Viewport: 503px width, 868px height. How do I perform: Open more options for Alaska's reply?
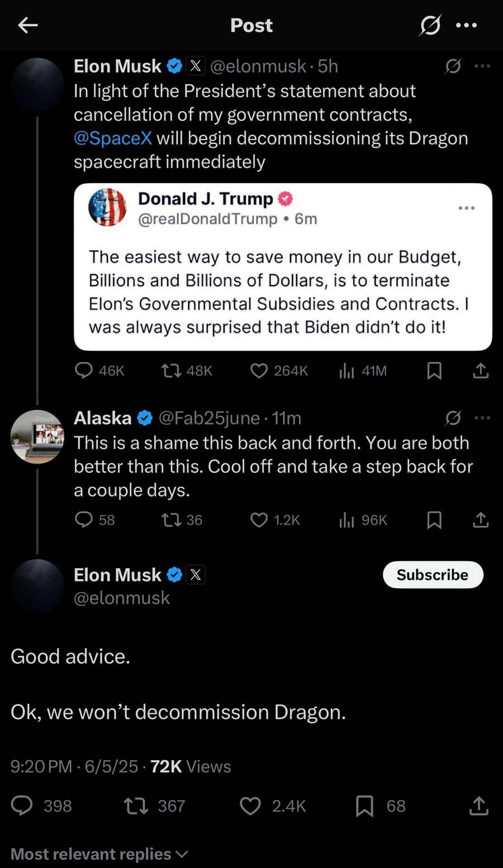pos(481,418)
